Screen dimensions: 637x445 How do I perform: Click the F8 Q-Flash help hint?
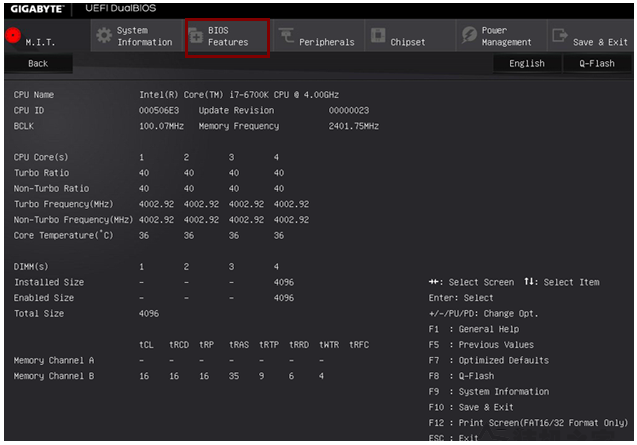point(462,376)
